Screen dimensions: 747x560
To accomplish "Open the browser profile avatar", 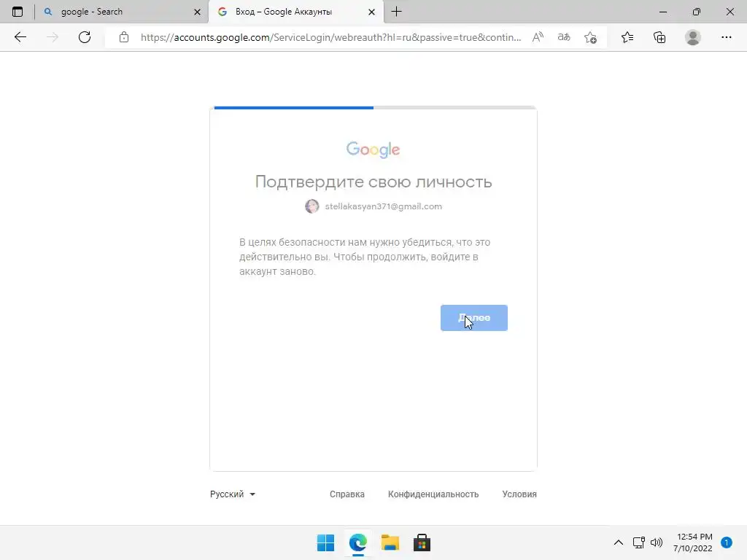I will point(693,37).
